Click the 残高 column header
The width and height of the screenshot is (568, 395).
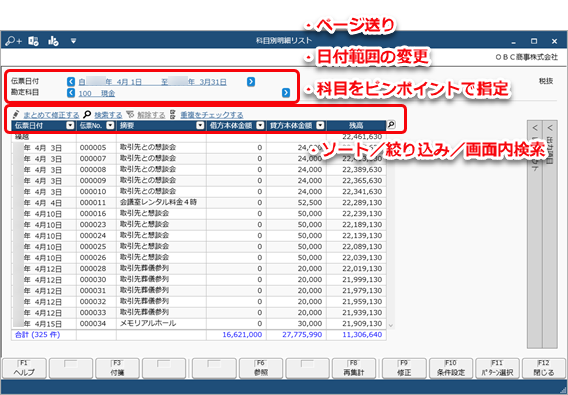(x=356, y=125)
